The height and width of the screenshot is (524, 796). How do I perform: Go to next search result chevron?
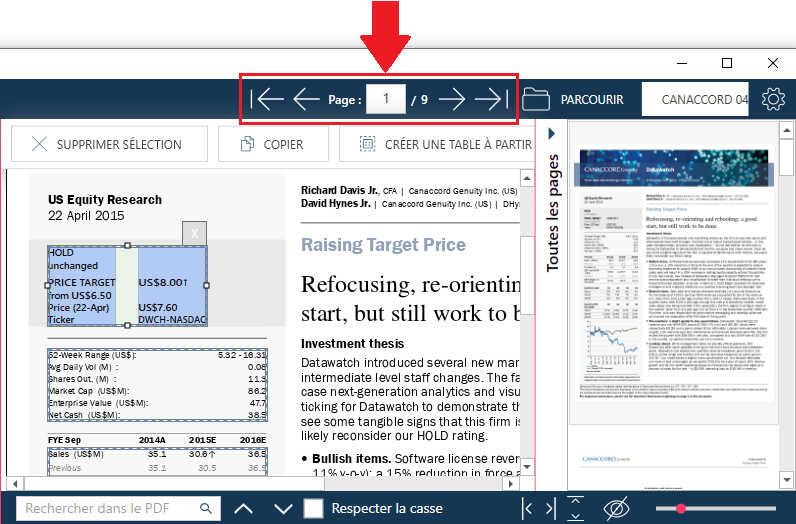pos(283,508)
